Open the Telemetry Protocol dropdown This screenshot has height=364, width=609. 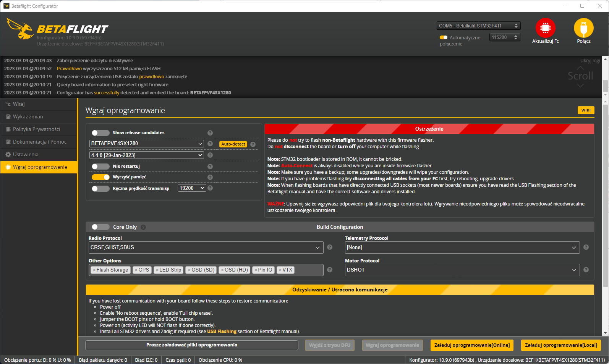point(462,248)
